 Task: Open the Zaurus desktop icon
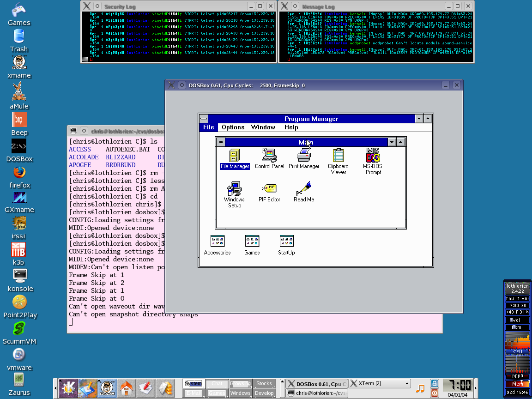(19, 385)
